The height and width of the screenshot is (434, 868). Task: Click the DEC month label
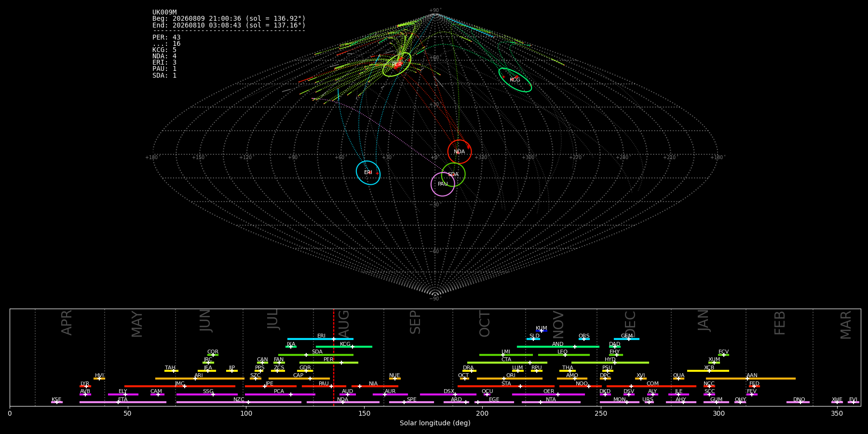click(630, 323)
